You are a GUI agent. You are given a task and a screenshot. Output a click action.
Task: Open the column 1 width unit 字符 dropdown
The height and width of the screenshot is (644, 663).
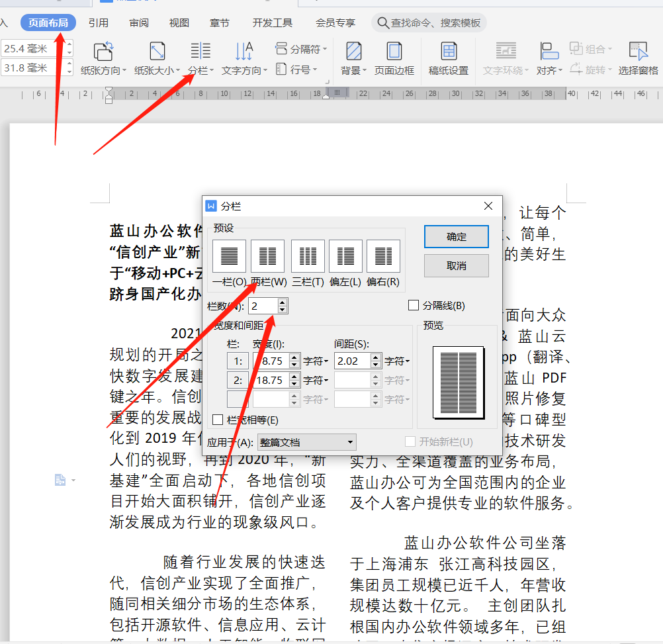coord(316,361)
